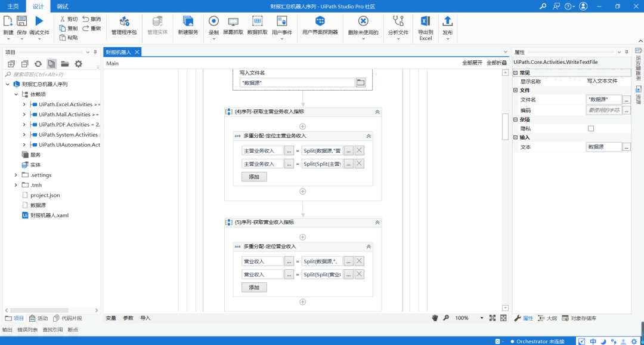Switch to 活动 panel tab

(x=39, y=318)
